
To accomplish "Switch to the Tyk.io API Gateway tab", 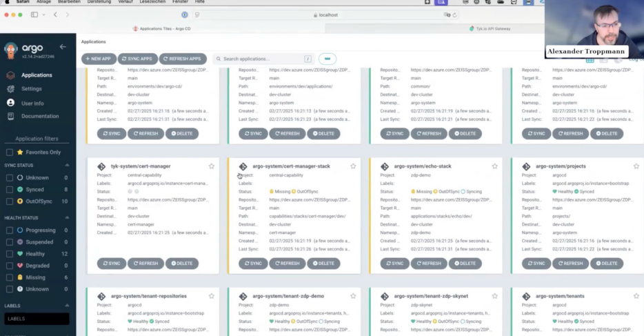I will click(490, 29).
